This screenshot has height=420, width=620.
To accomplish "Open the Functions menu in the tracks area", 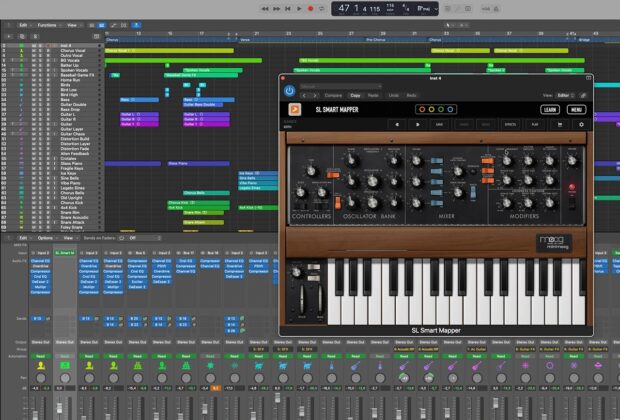I will point(48,25).
